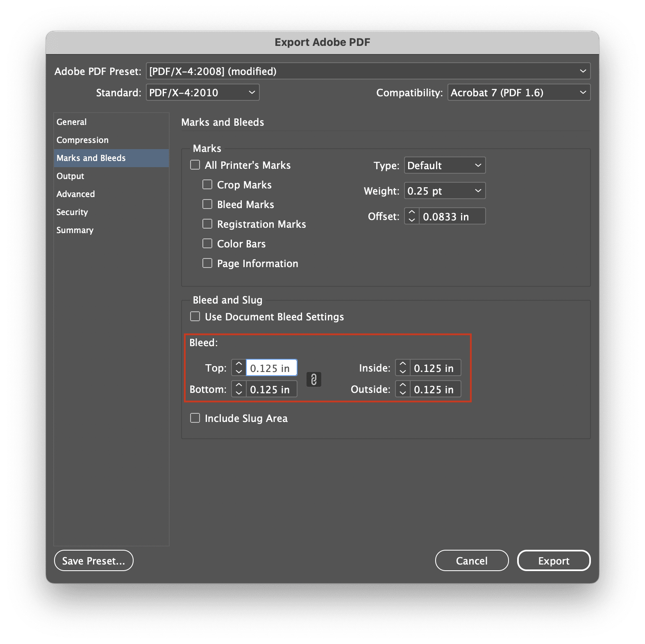Viewport: 645px width, 644px height.
Task: Decrease Inside bleed with down arrow
Action: pos(403,372)
